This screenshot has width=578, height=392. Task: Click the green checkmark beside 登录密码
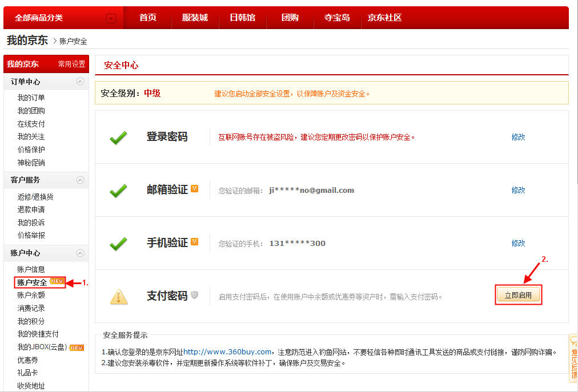pyautogui.click(x=118, y=138)
